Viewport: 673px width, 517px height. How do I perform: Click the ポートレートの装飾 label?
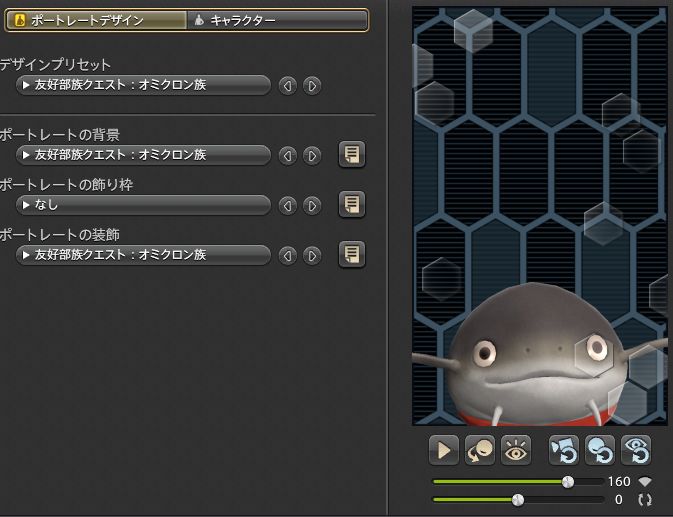pyautogui.click(x=60, y=235)
